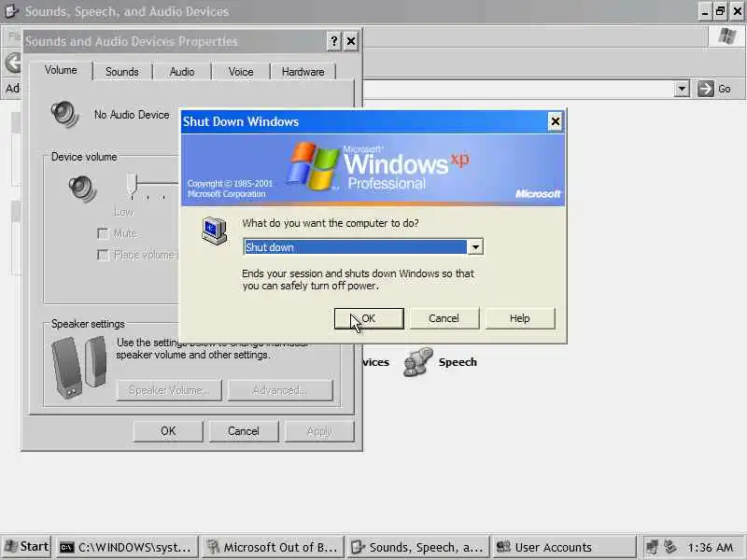Viewport: 747px width, 560px height.
Task: Cancel the Sounds and Audio Devices Properties
Action: click(244, 431)
